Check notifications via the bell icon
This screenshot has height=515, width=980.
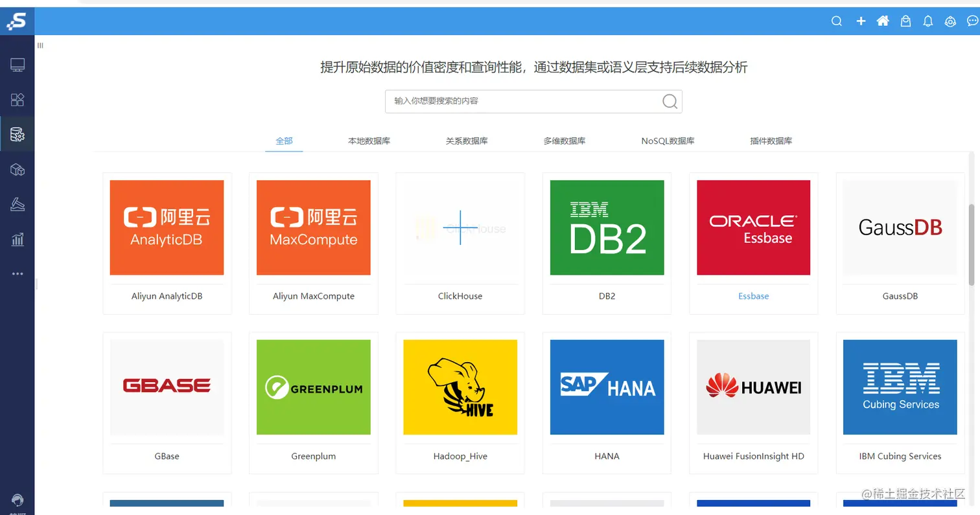pos(927,21)
